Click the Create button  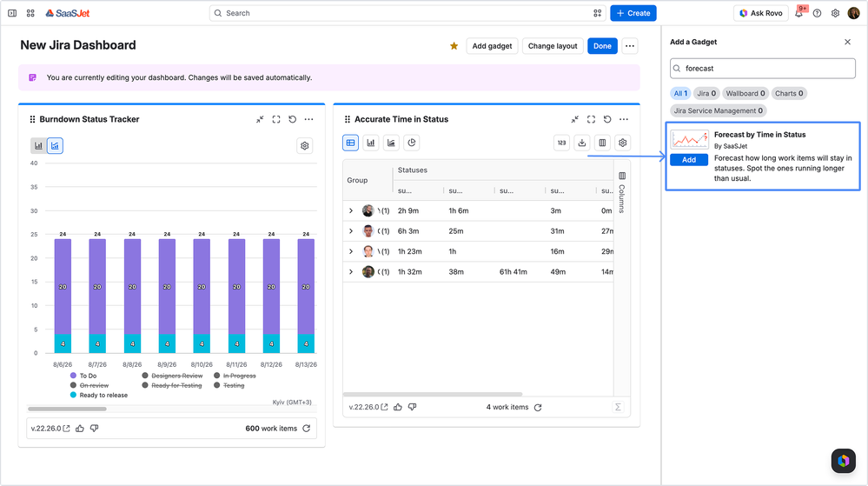633,13
